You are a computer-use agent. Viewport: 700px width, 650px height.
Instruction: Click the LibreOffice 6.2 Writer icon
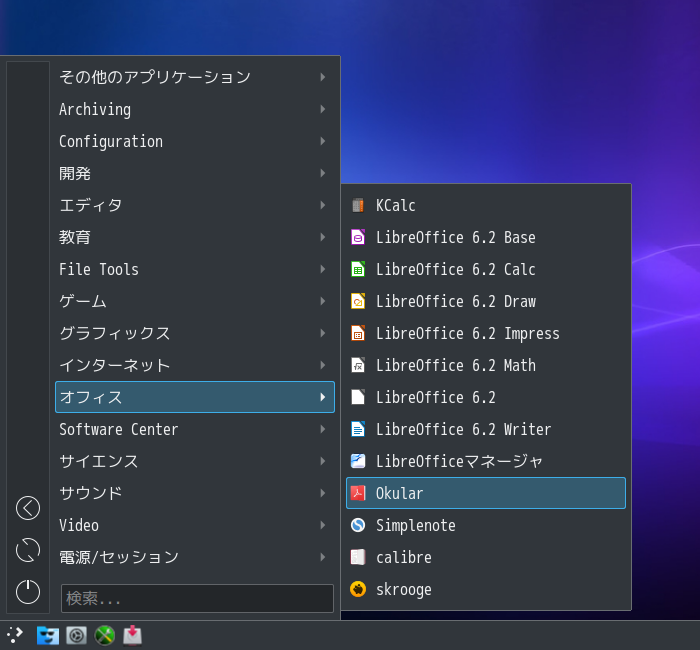coord(358,429)
